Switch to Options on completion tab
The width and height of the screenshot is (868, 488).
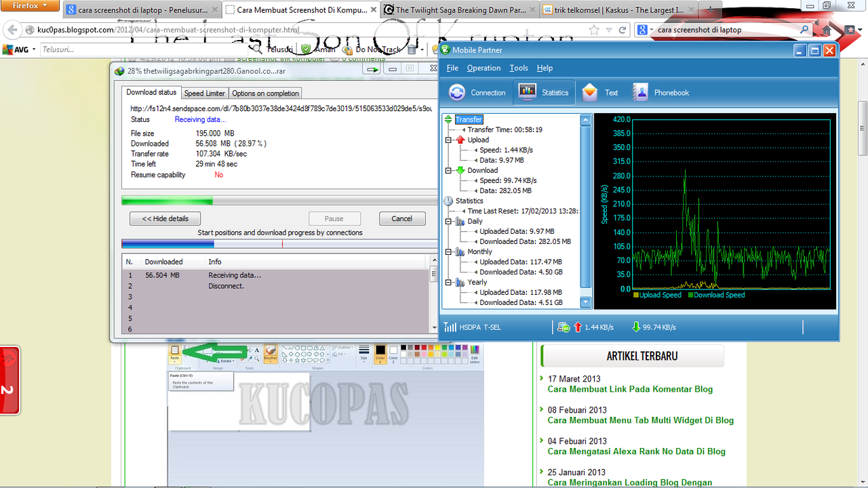pyautogui.click(x=265, y=94)
